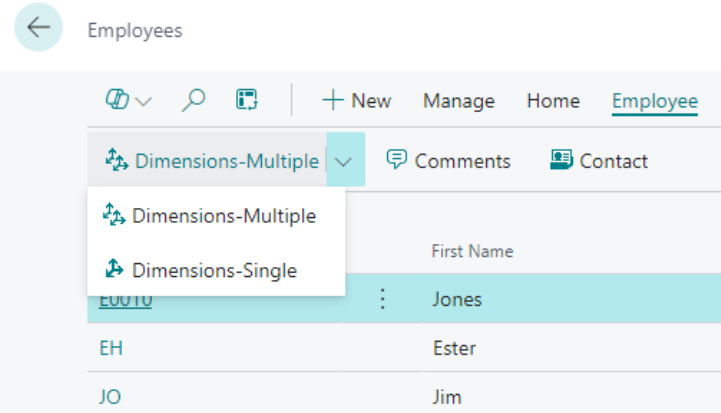Open employee JO link

coord(110,397)
